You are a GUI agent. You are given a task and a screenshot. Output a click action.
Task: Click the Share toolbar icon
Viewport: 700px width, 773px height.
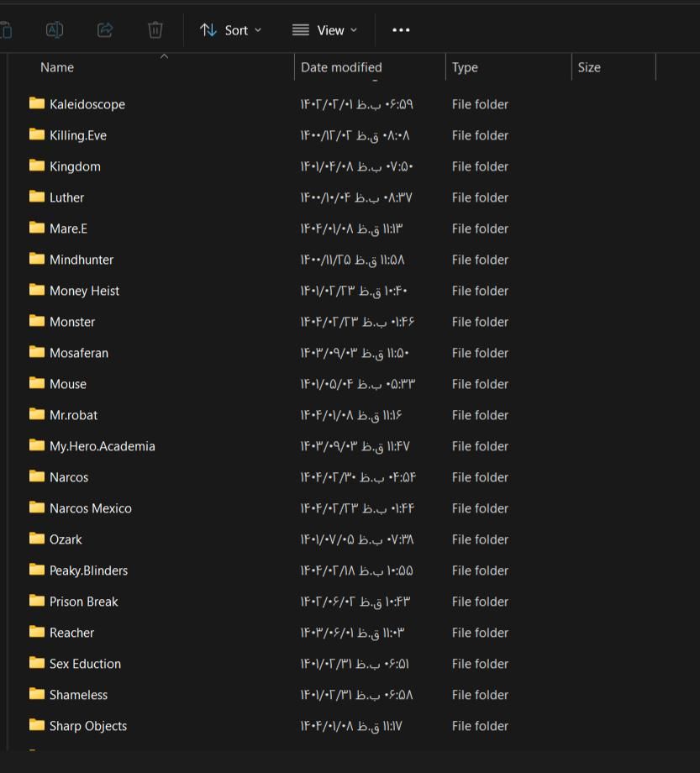105,30
